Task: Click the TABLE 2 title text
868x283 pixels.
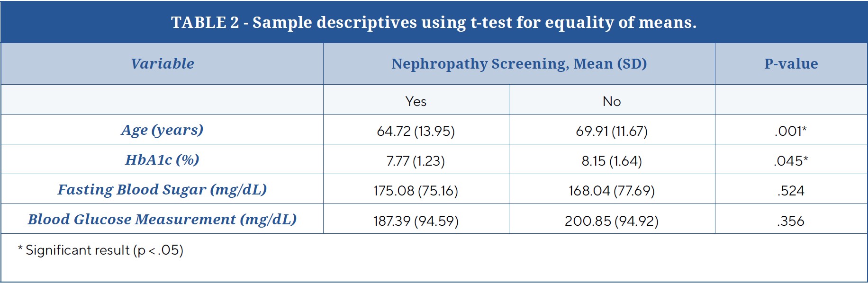Action: [434, 22]
